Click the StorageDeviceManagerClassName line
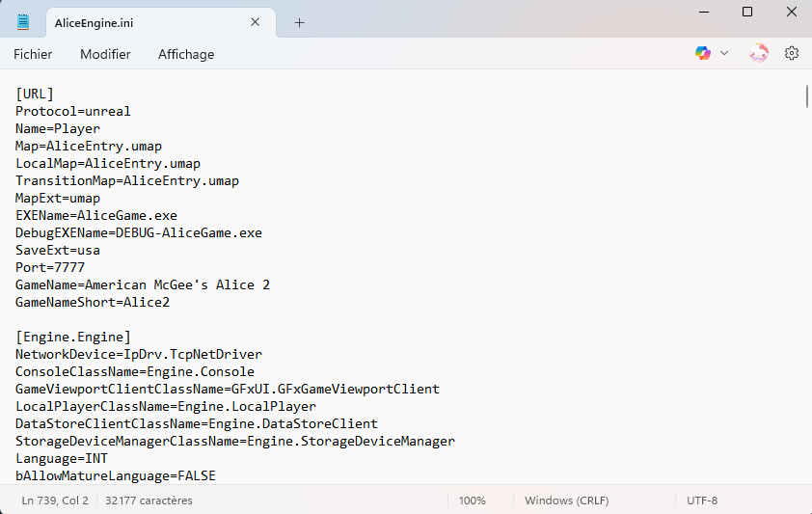Image resolution: width=812 pixels, height=514 pixels. pos(235,441)
